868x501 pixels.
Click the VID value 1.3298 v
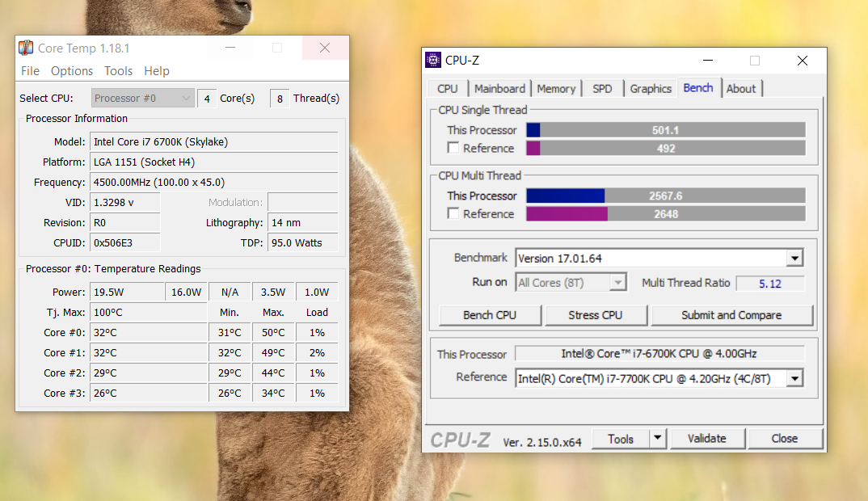(125, 203)
